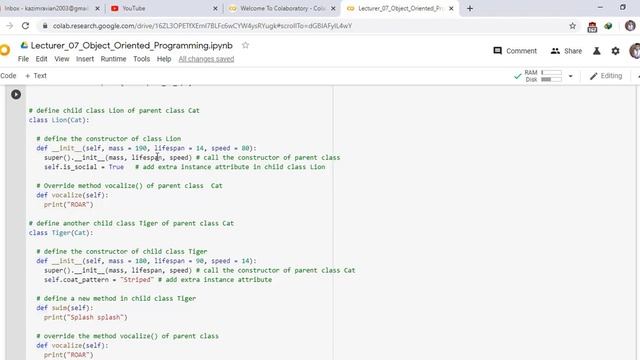Open the browser profile avatar

[x=630, y=26]
